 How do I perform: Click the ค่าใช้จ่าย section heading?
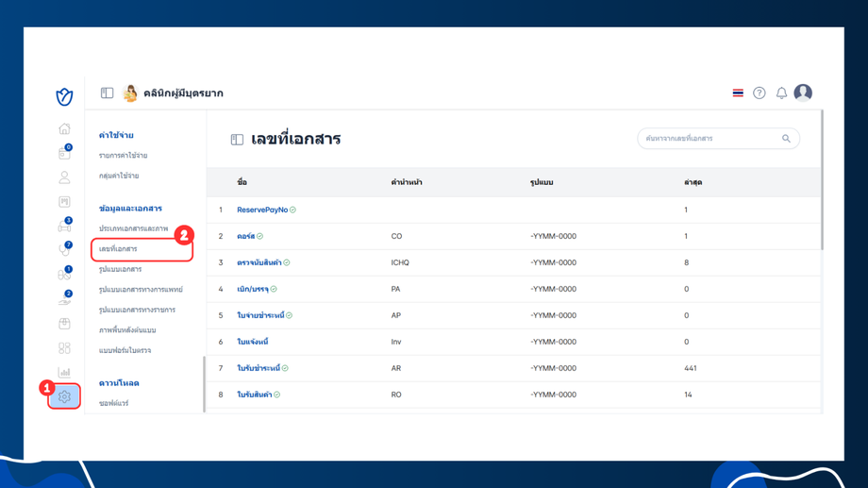pyautogui.click(x=116, y=135)
